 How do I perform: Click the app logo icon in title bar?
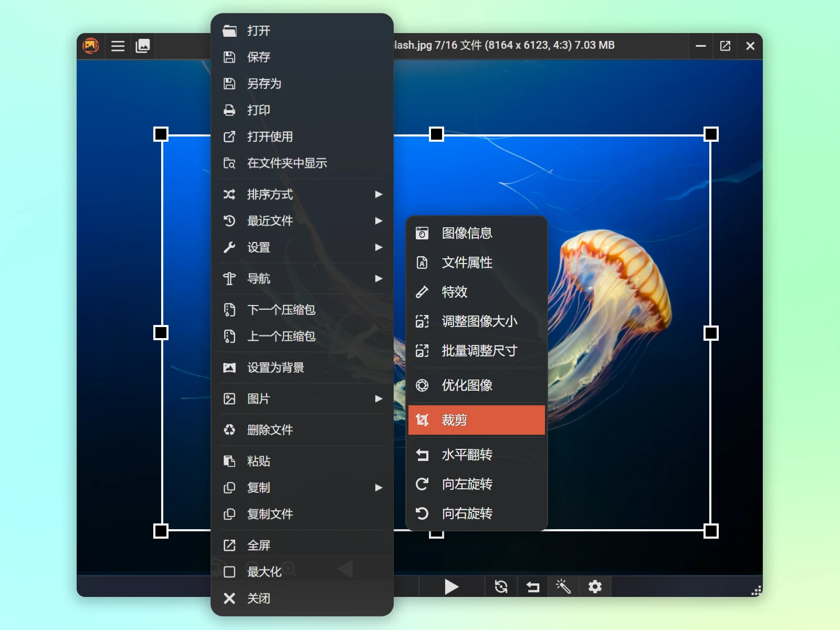point(91,46)
